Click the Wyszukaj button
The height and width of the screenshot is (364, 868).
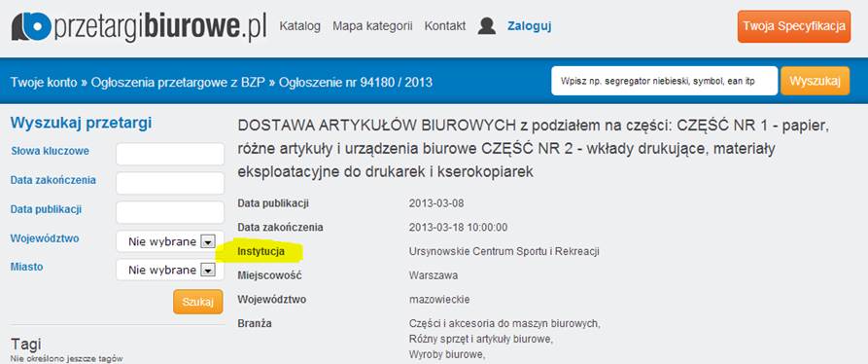(815, 81)
